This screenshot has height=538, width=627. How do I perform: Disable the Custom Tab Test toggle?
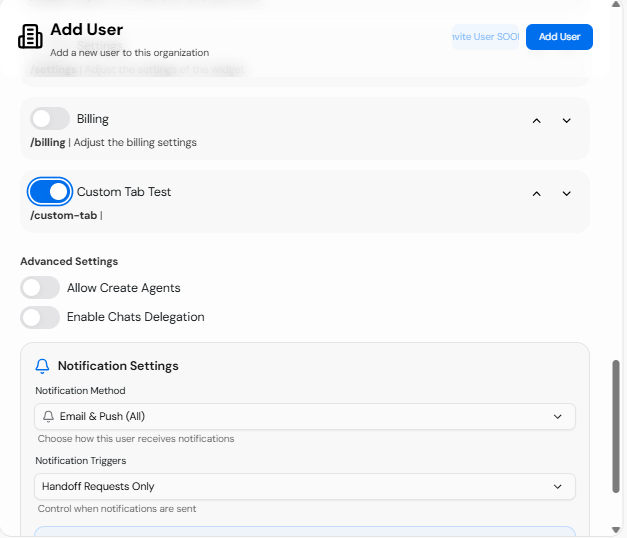[x=50, y=192]
